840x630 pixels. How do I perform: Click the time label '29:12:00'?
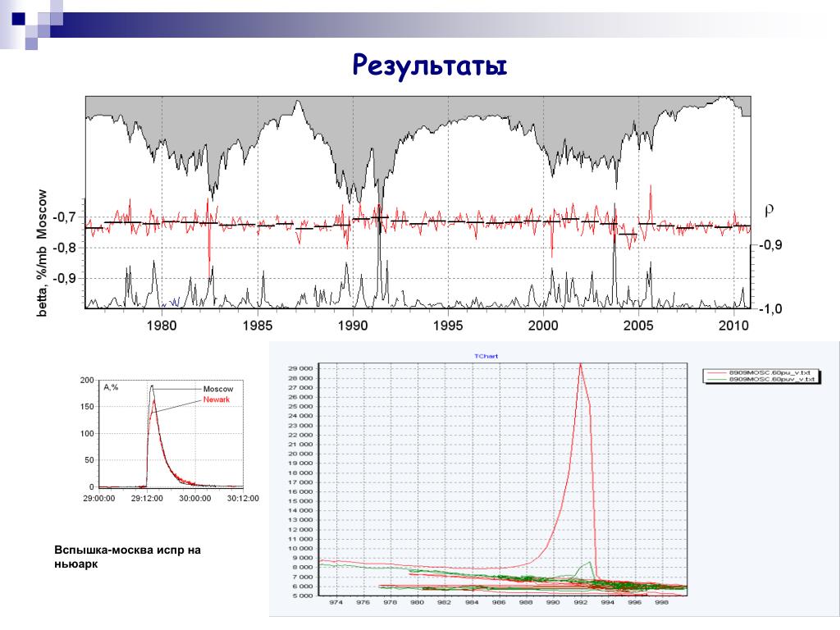148,498
